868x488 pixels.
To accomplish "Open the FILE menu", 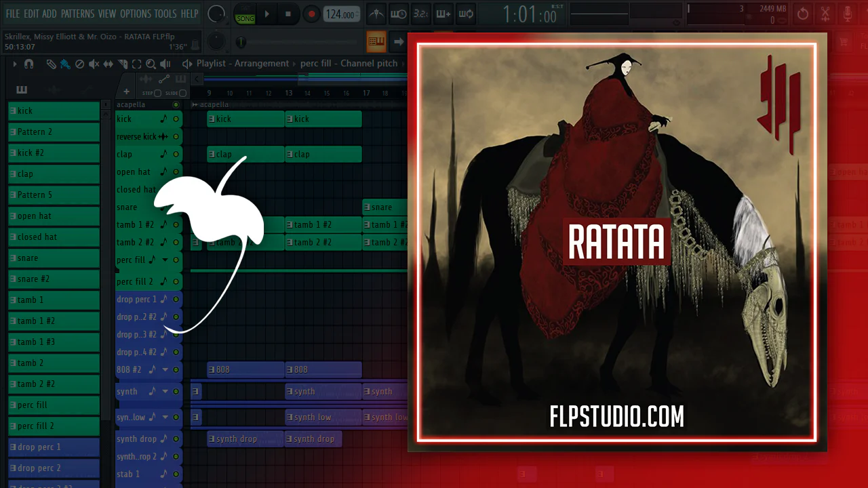I will 13,14.
